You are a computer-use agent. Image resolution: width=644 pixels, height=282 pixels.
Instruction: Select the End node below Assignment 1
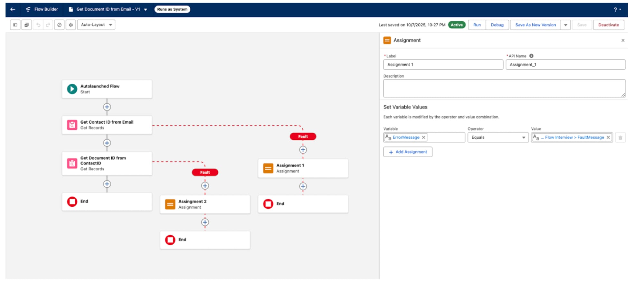303,204
